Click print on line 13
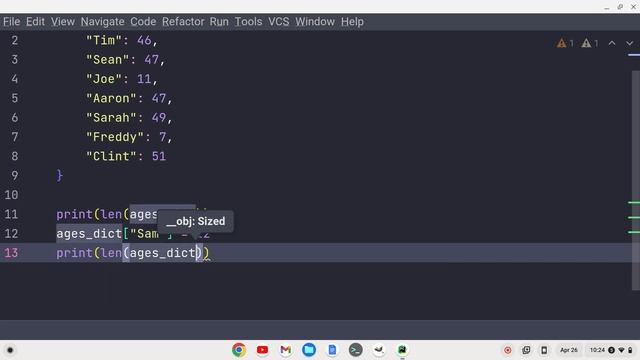This screenshot has width=640, height=360. pos(74,253)
